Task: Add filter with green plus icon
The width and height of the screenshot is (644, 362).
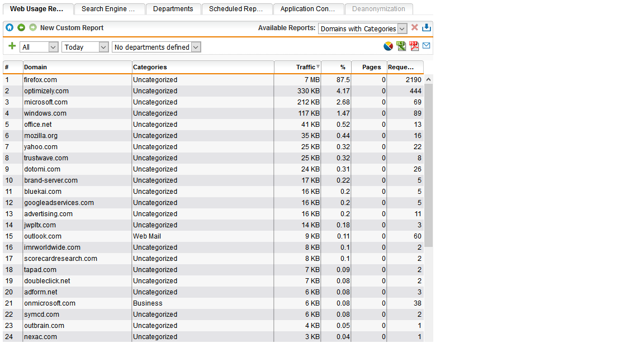Action: pos(12,46)
